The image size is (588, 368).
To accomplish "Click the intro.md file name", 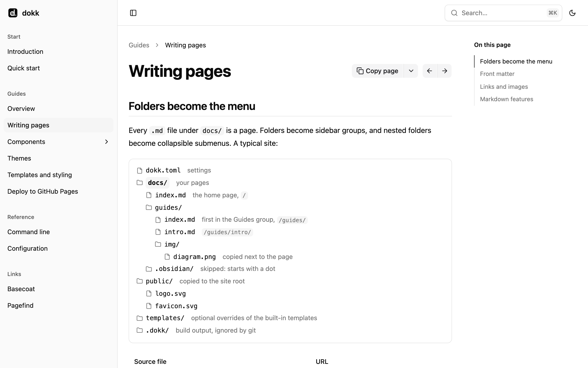I will (180, 232).
